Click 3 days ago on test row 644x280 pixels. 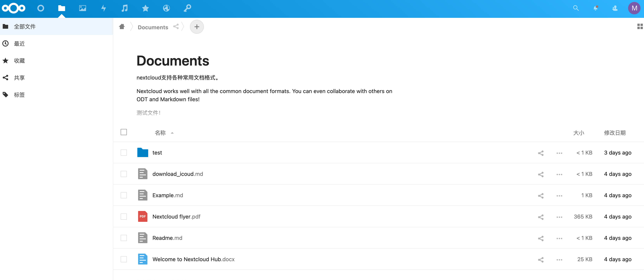617,152
